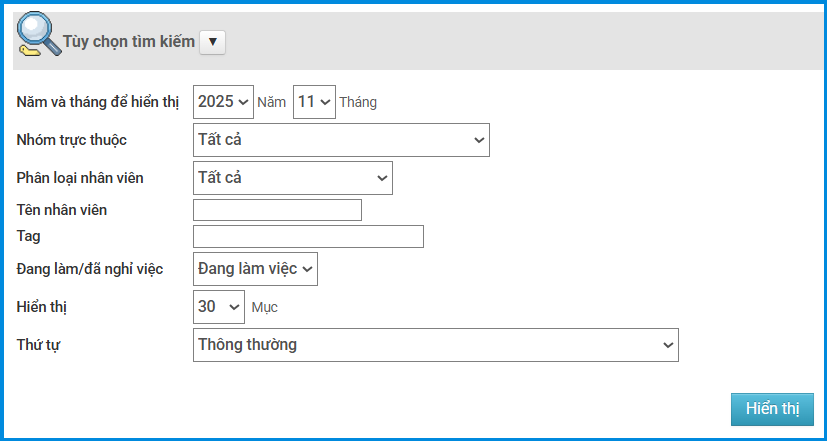The height and width of the screenshot is (441, 827).
Task: Open the year dropdown showing 2025
Action: coord(223,102)
